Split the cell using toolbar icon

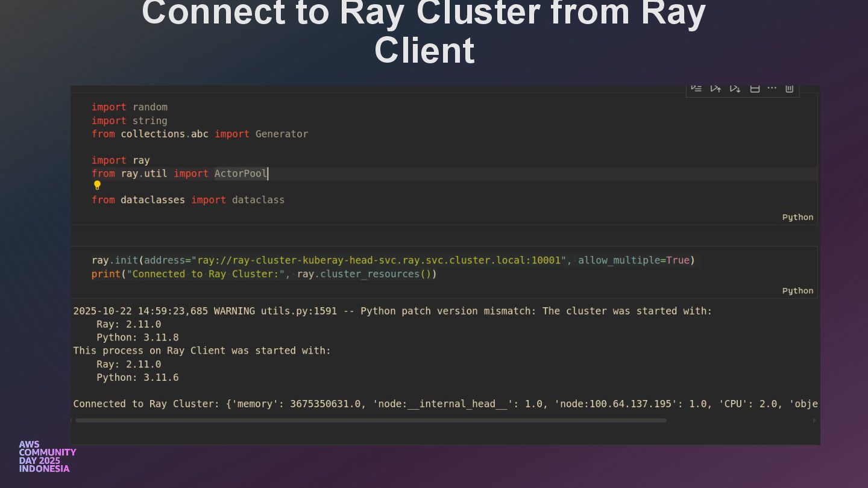click(754, 88)
